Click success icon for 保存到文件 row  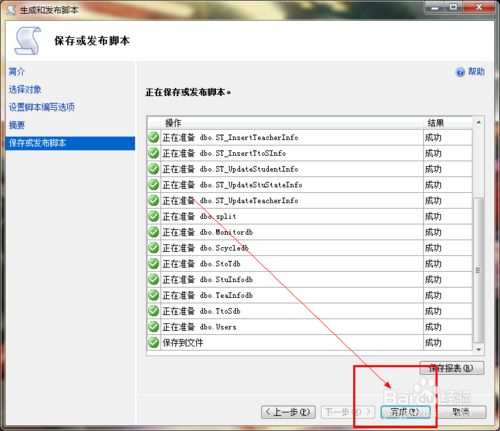154,342
